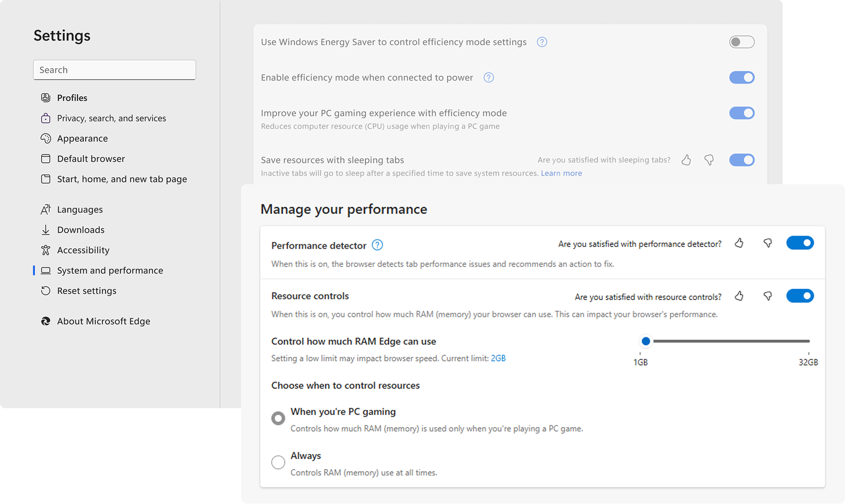Click the Languages icon
Screen dimensions: 845x504
45,209
